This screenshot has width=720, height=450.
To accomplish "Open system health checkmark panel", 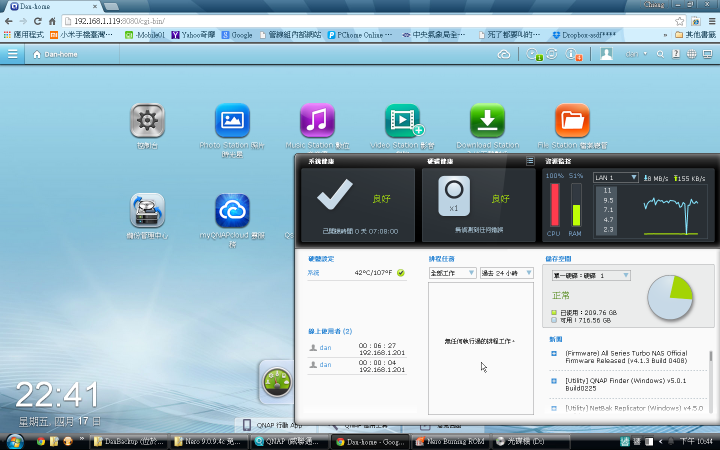I will click(x=358, y=205).
